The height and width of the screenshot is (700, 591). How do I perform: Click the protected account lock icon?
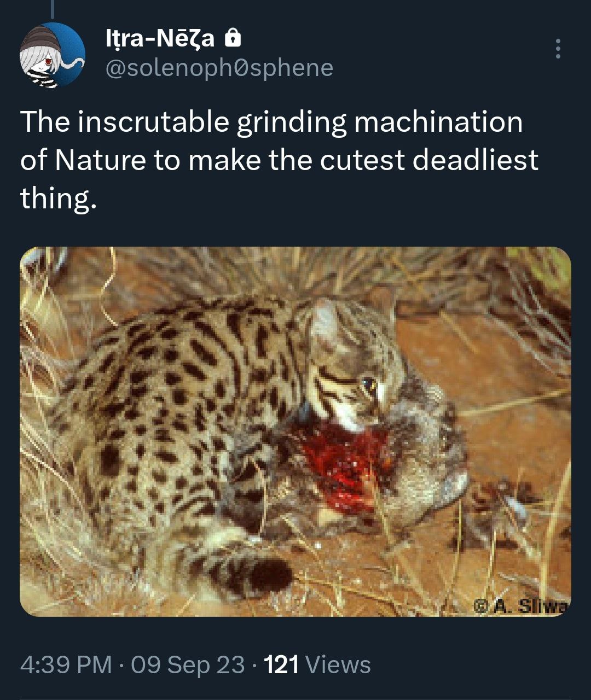pyautogui.click(x=234, y=38)
